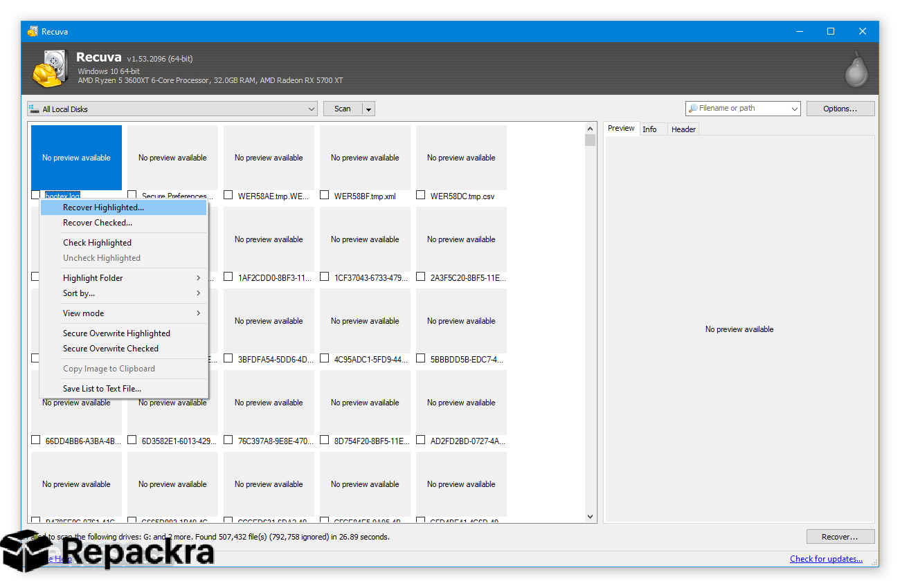Image resolution: width=900 pixels, height=588 pixels.
Task: Tick the checkbox for WER58DC.tmp.csv
Action: [x=420, y=196]
